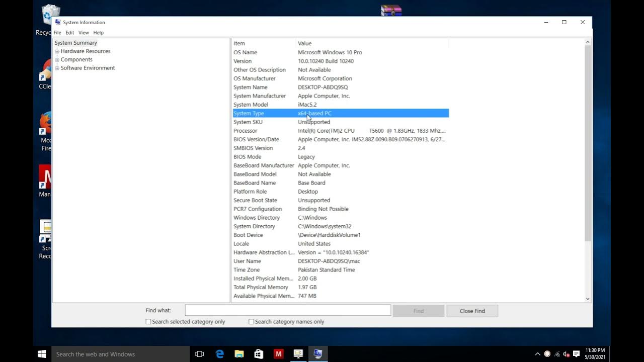
Task: Click the round tray icon beside the arrow
Action: pyautogui.click(x=547, y=354)
